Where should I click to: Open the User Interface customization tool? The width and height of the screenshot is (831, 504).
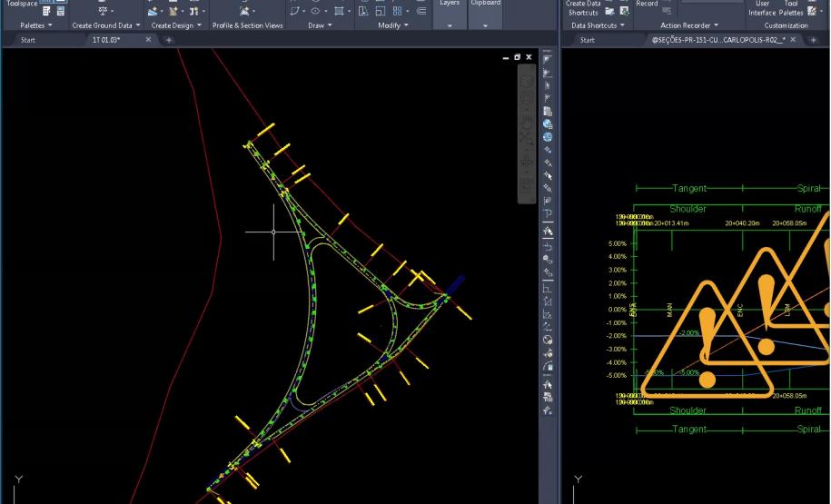(x=762, y=7)
